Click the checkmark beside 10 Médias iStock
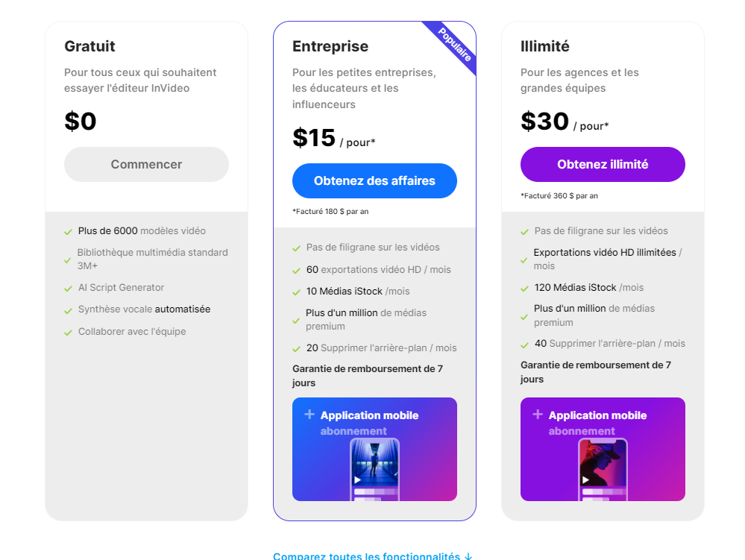Screen dimensions: 745x560 (x=296, y=292)
